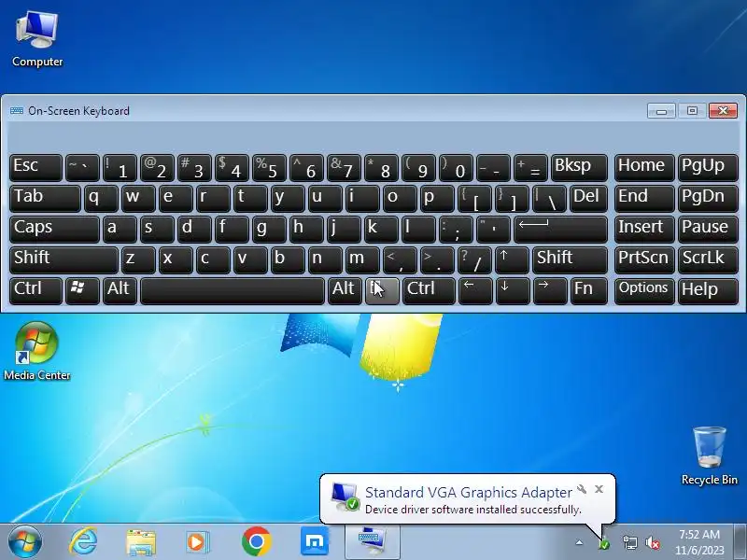Viewport: 747px width, 560px height.
Task: Click the Del key
Action: click(589, 199)
